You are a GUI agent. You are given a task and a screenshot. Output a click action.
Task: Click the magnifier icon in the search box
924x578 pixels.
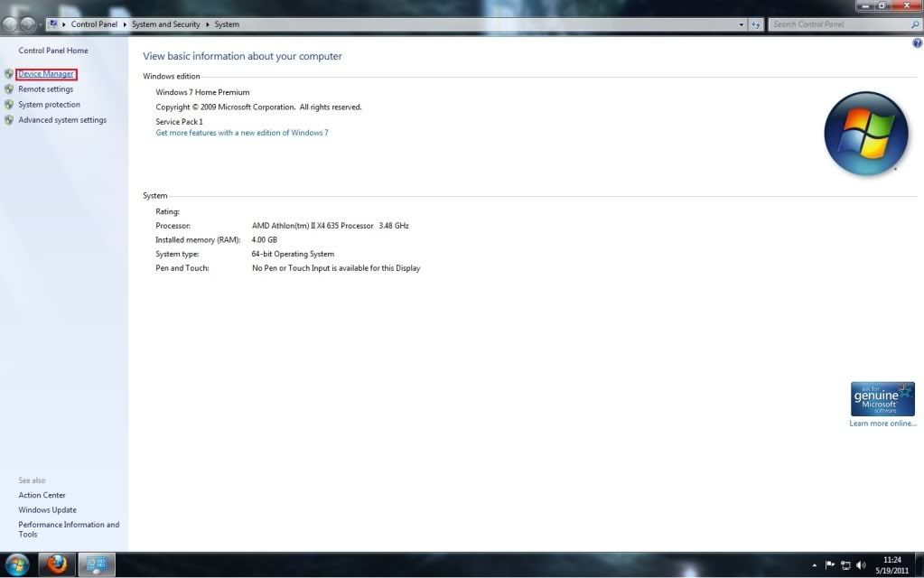click(x=915, y=24)
